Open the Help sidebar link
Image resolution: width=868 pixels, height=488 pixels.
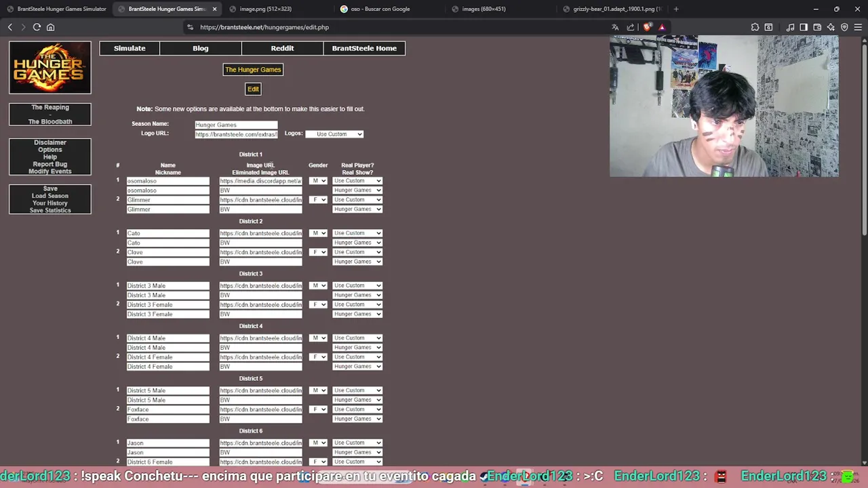[50, 157]
